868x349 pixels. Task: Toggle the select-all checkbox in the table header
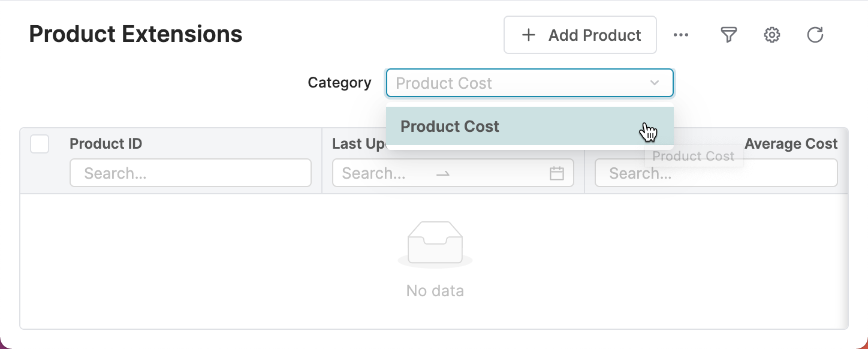click(40, 144)
